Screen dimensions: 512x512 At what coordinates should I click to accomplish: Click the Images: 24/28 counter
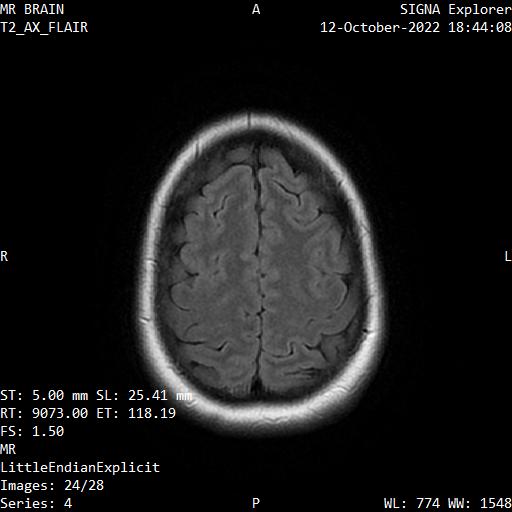click(52, 485)
